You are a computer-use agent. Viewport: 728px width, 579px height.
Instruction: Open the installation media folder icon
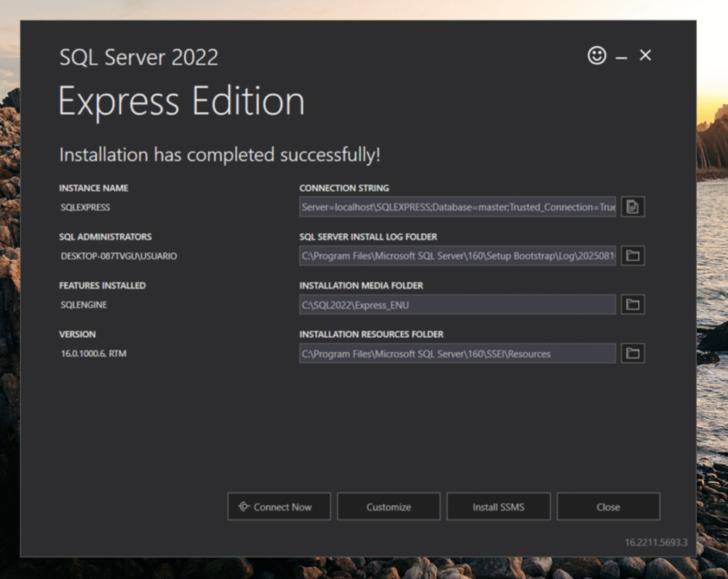(x=632, y=304)
